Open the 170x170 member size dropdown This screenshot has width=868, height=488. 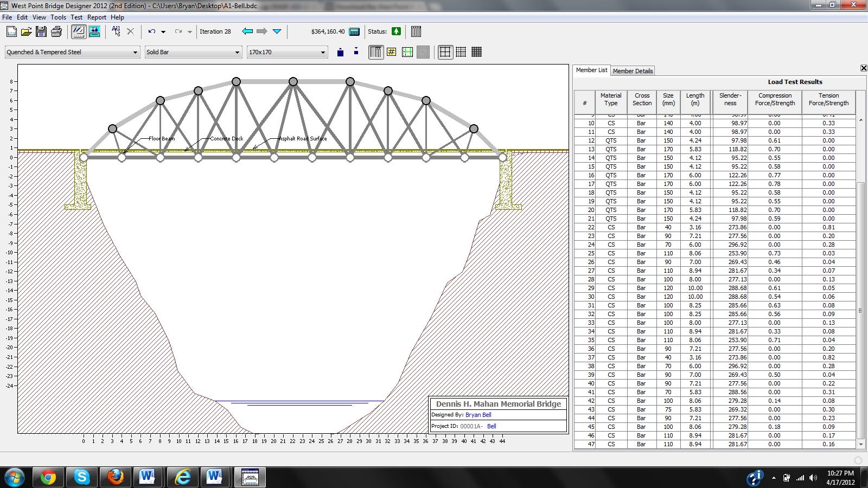pyautogui.click(x=288, y=52)
